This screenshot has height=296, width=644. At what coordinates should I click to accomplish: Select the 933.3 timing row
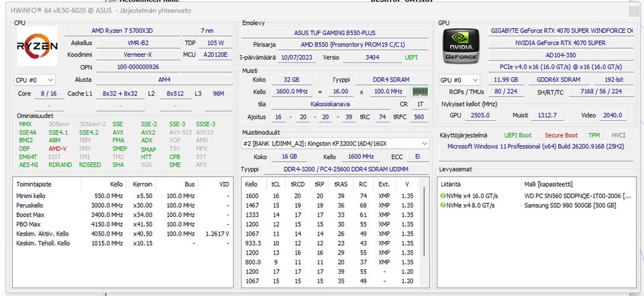click(331, 244)
